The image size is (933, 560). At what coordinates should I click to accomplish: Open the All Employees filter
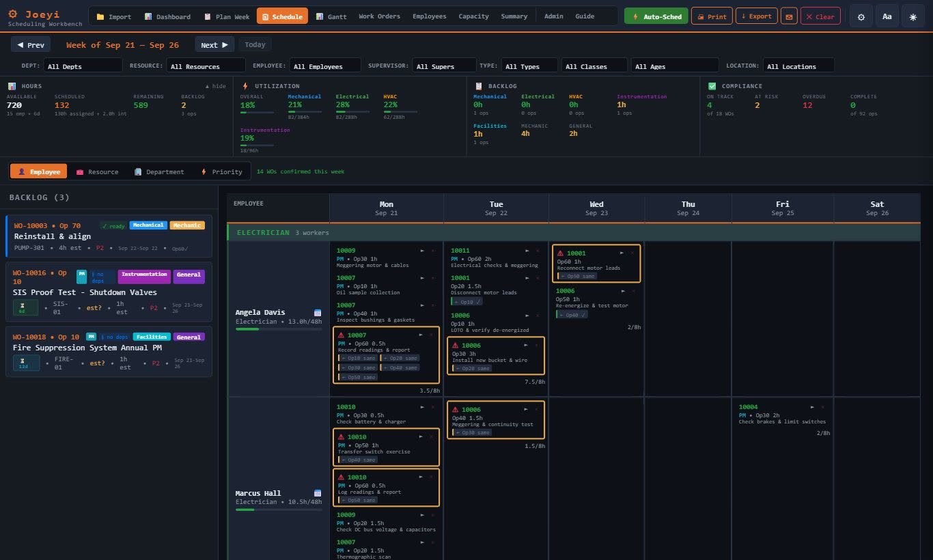coord(326,66)
